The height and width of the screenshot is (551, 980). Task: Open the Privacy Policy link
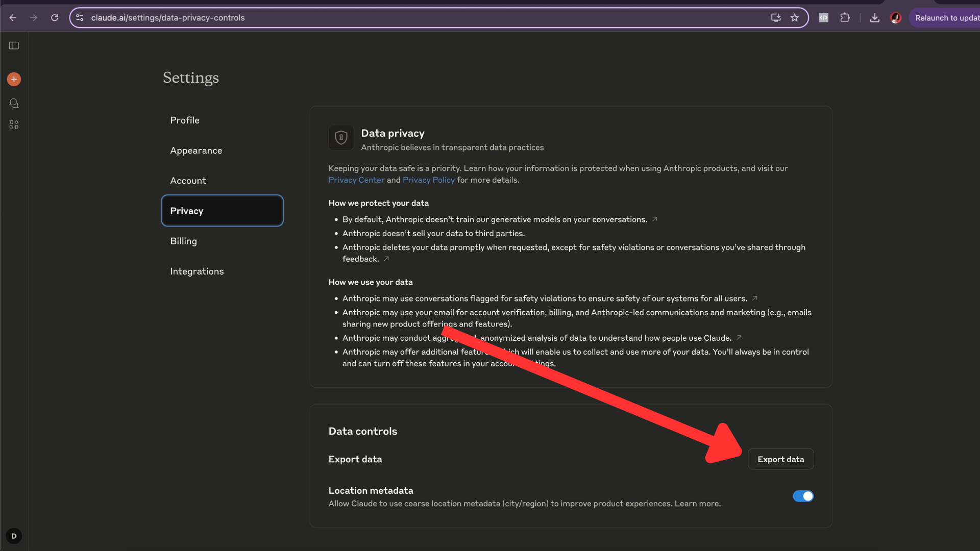[429, 180]
